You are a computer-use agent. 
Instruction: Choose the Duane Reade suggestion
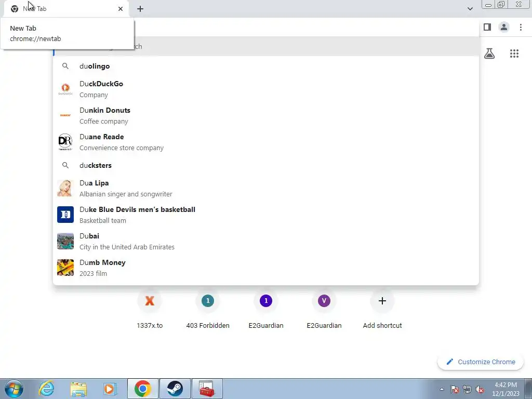(266, 142)
